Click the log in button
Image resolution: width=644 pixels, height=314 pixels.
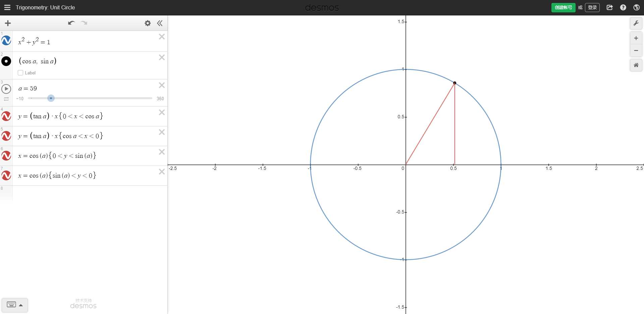pyautogui.click(x=592, y=7)
